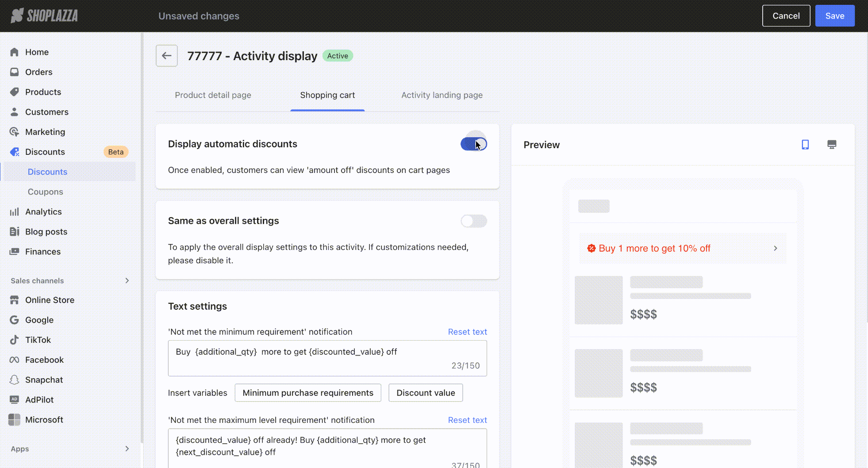Expand the Apps section arrow
868x468 pixels.
click(x=127, y=449)
